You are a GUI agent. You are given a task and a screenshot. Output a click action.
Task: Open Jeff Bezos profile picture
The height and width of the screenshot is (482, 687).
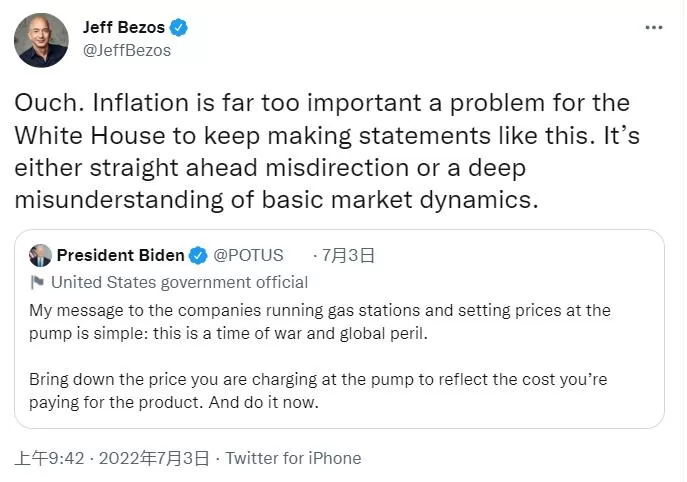click(x=41, y=40)
